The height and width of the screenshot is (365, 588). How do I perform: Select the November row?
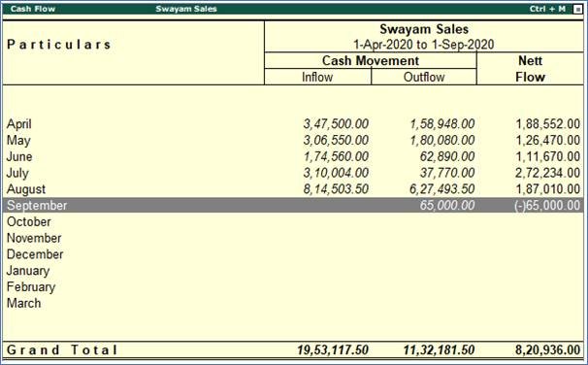point(293,238)
